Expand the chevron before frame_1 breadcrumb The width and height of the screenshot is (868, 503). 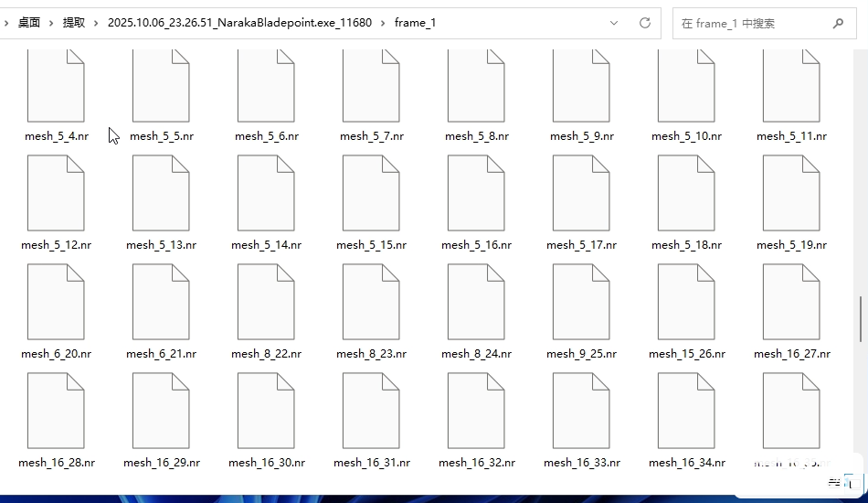coord(384,23)
